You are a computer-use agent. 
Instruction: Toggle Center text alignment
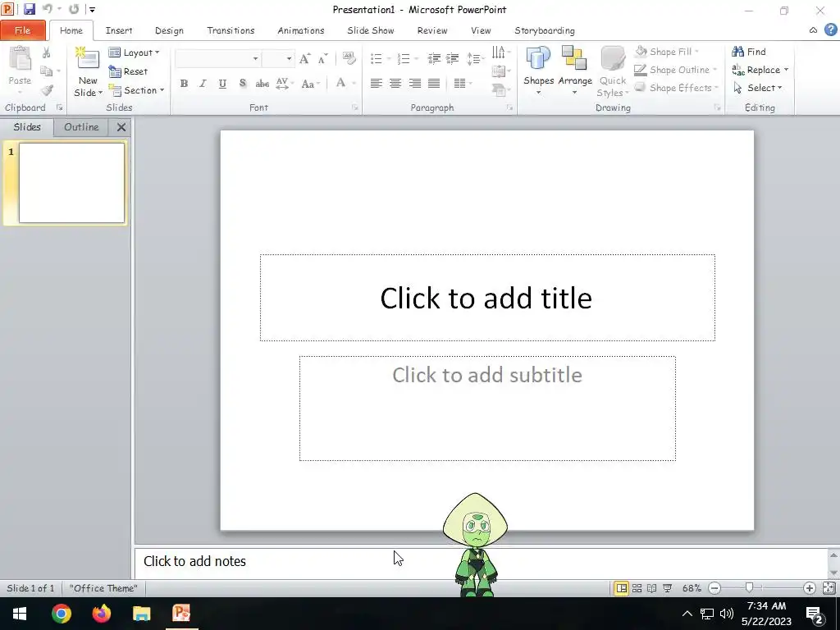point(395,84)
